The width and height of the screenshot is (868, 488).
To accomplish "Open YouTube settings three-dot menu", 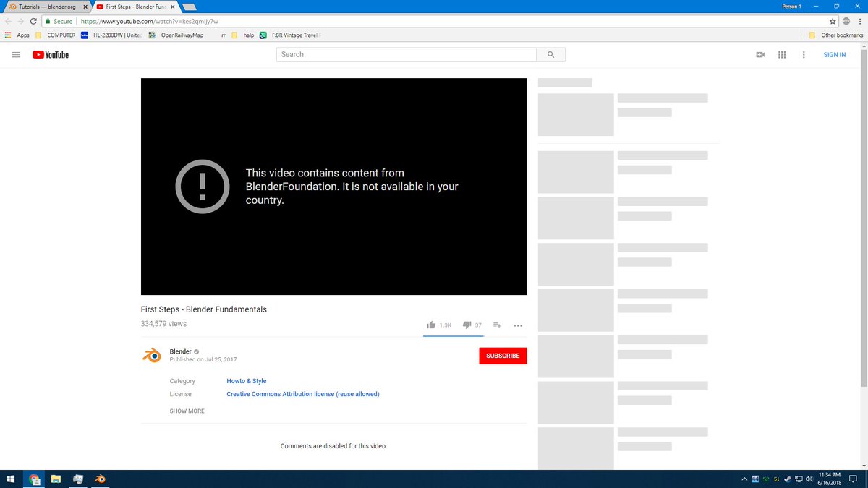I will tap(804, 54).
